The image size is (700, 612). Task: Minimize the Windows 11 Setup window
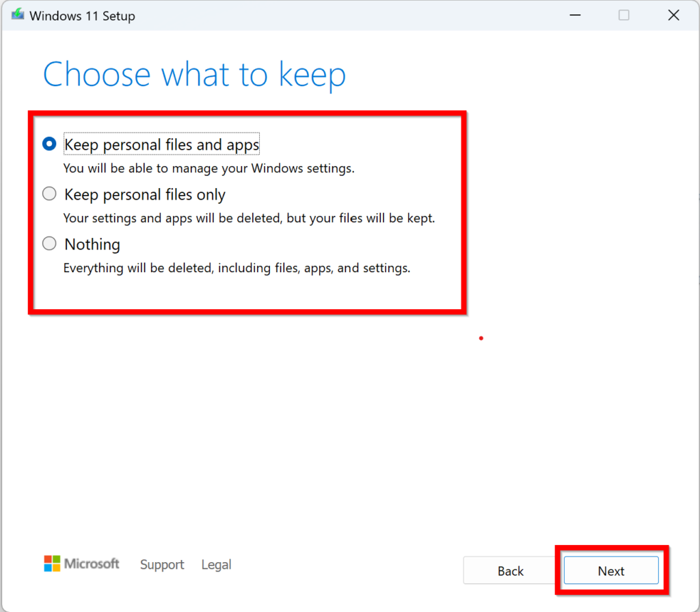click(574, 16)
